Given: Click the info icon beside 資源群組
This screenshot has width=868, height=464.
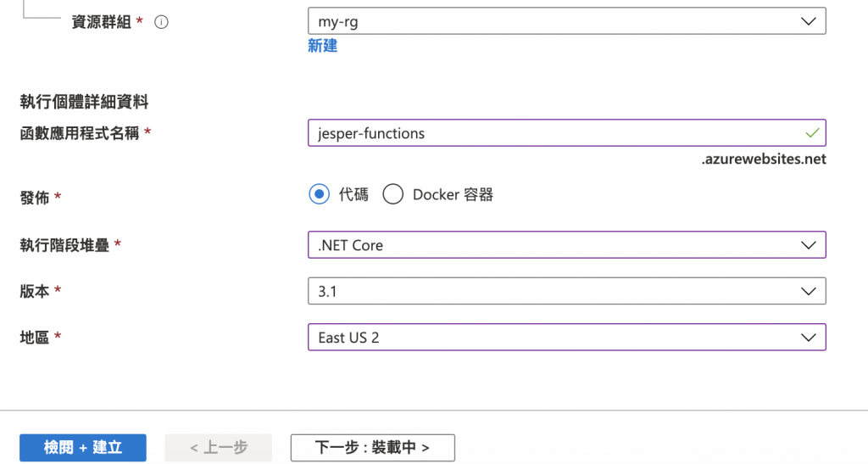Looking at the screenshot, I should pyautogui.click(x=162, y=22).
